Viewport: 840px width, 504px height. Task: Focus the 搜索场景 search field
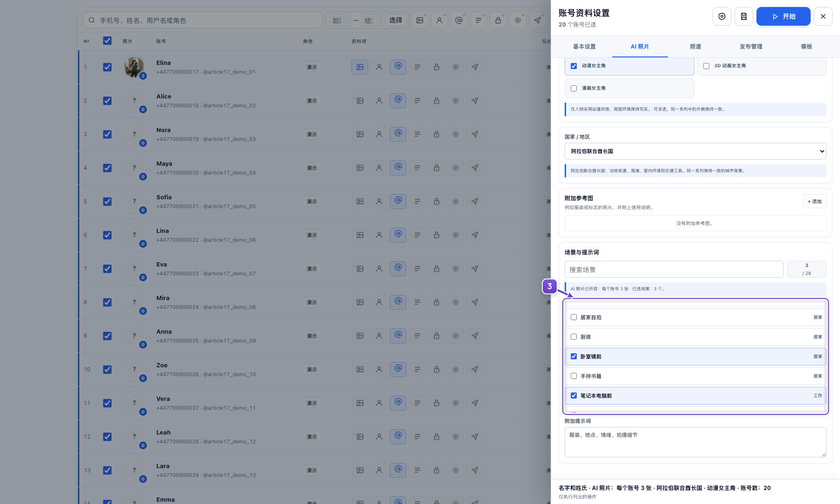click(x=674, y=270)
